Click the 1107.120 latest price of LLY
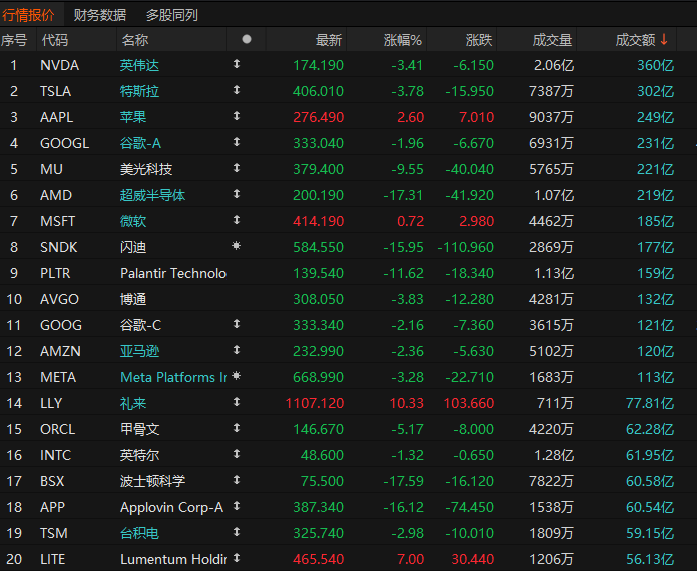This screenshot has width=697, height=571. click(315, 403)
